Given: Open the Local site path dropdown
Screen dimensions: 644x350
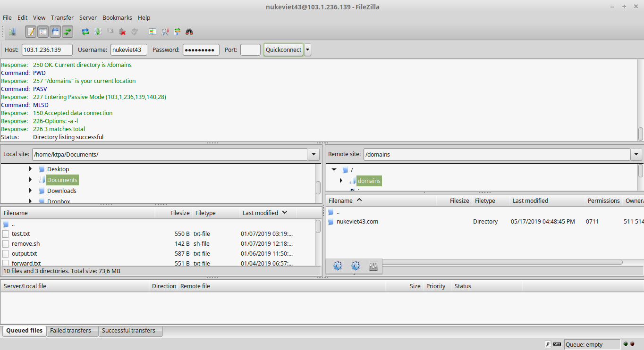Looking at the screenshot, I should 314,154.
